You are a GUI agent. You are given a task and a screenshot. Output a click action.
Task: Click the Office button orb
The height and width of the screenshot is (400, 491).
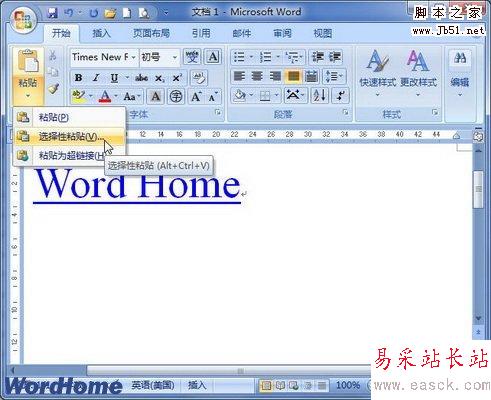(22, 19)
